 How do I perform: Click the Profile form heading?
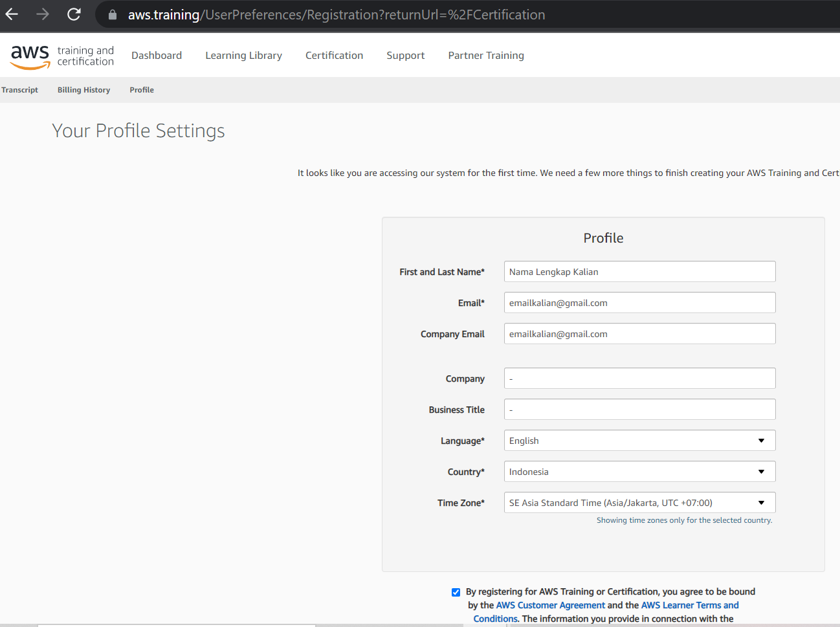pyautogui.click(x=603, y=238)
